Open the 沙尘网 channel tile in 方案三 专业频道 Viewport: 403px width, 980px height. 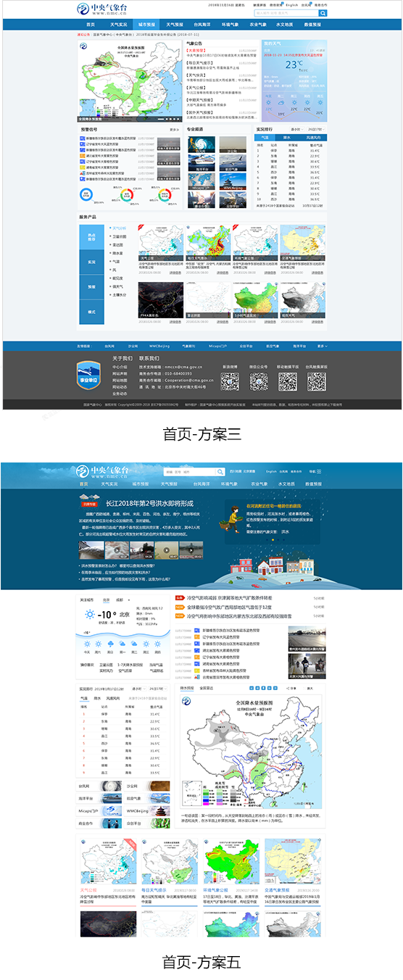(233, 144)
